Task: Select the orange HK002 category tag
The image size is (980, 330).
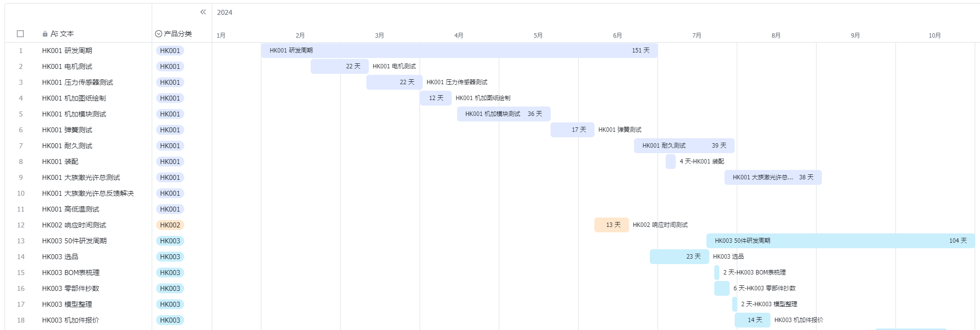Action: (170, 225)
